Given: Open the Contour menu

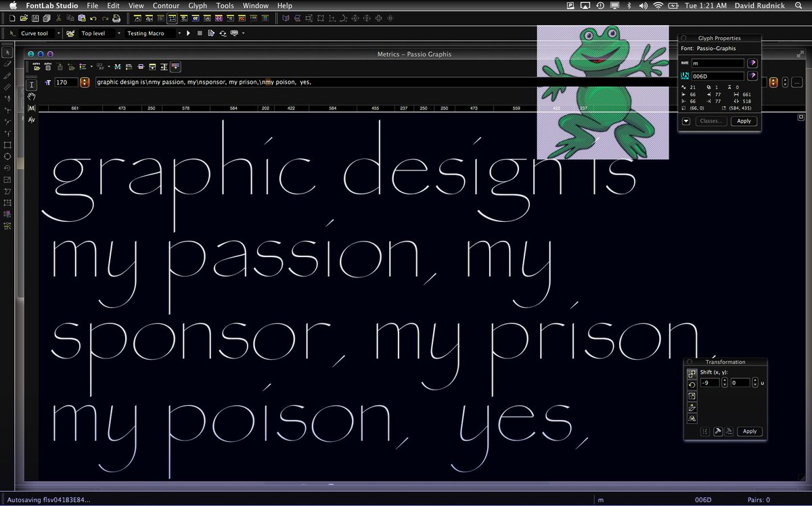Looking at the screenshot, I should tap(166, 5).
